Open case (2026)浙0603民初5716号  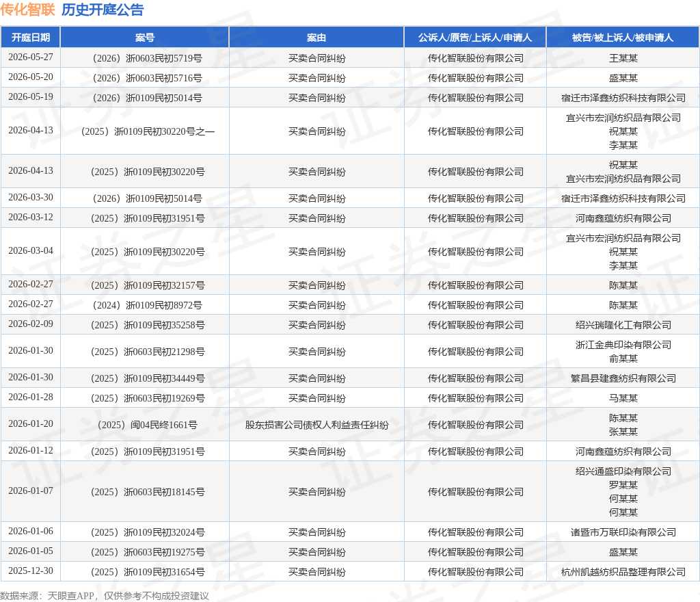point(148,78)
